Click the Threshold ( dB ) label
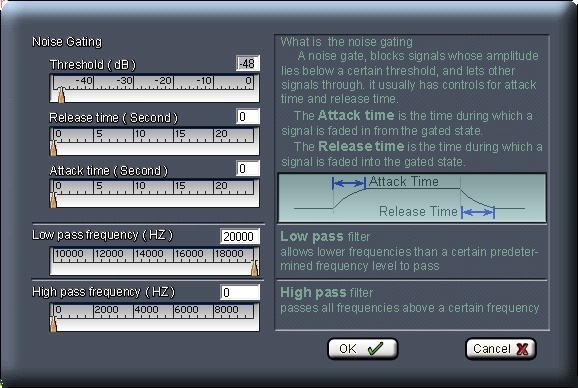Image resolution: width=578 pixels, height=388 pixels. (93, 65)
